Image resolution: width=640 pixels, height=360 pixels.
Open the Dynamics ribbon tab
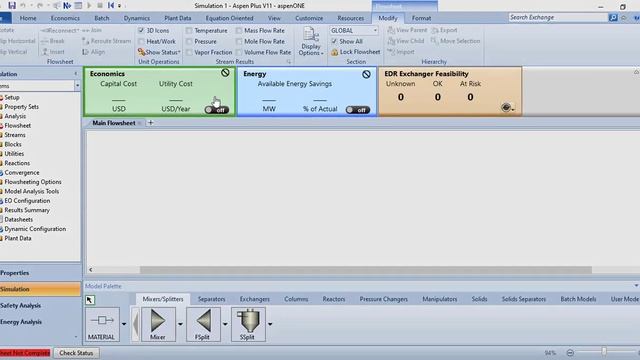(137, 18)
